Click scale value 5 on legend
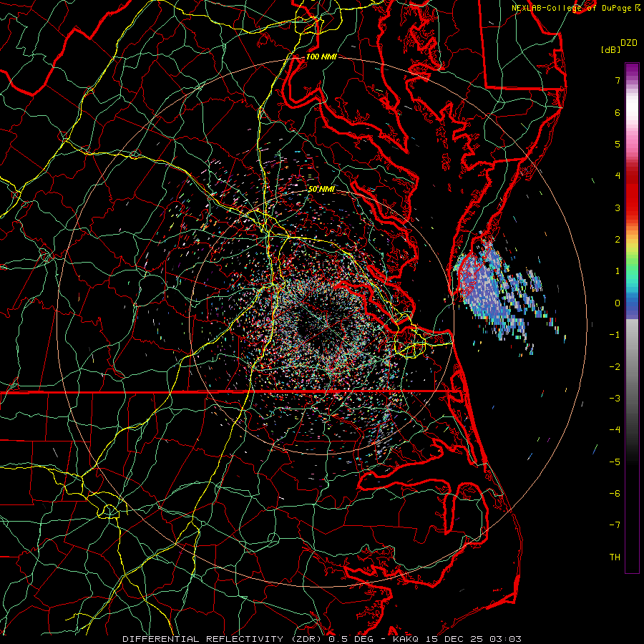644x644 pixels. [x=618, y=144]
